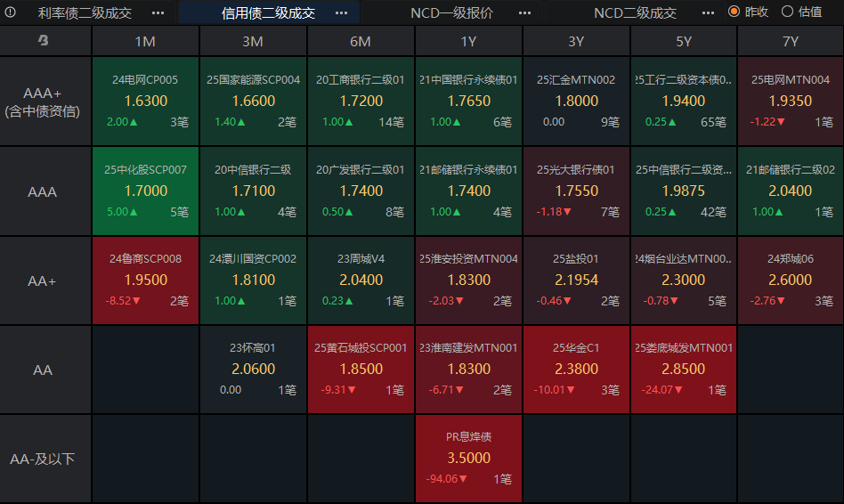844x504 pixels.
Task: Open more options next to 利率债二级成交
Action: pos(158,13)
